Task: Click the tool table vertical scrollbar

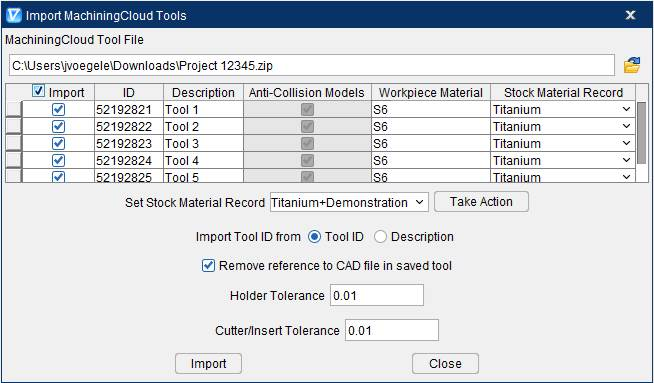Action: coord(642,134)
